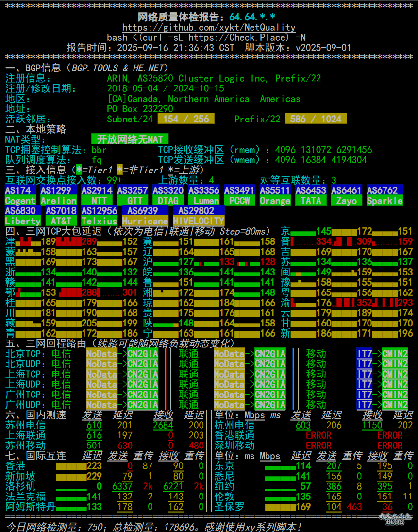Click the AS2914 NTT badge

point(97,195)
